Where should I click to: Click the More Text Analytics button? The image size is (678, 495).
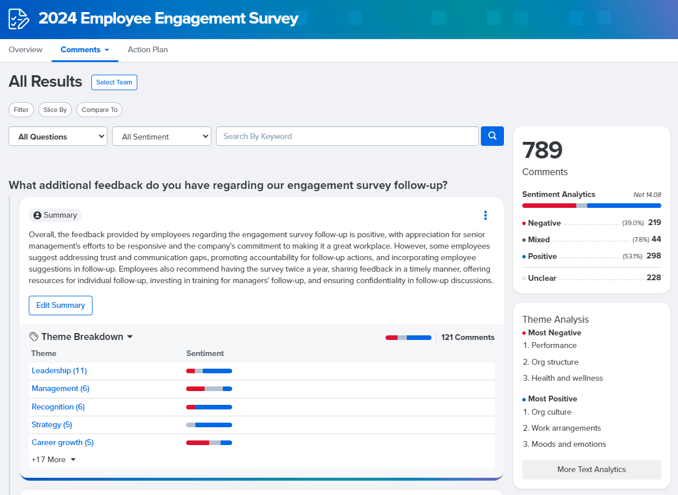(x=591, y=469)
